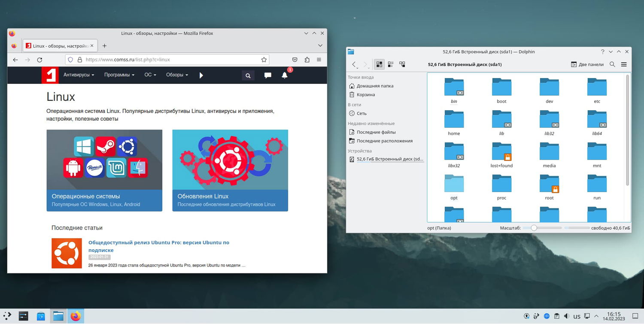This screenshot has height=324, width=644.
Task: Focus the comss.ru address bar
Action: tap(168, 60)
